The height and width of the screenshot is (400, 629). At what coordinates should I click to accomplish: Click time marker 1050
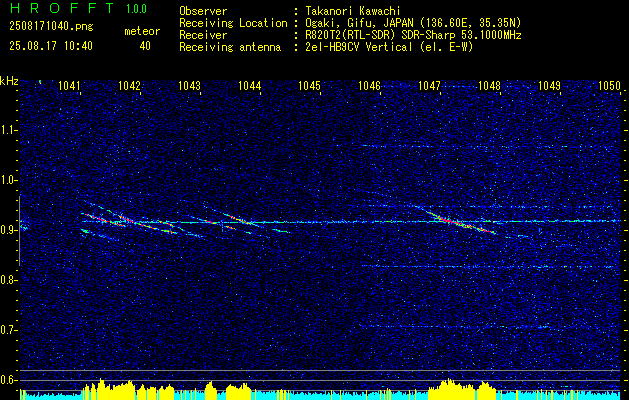tap(609, 85)
